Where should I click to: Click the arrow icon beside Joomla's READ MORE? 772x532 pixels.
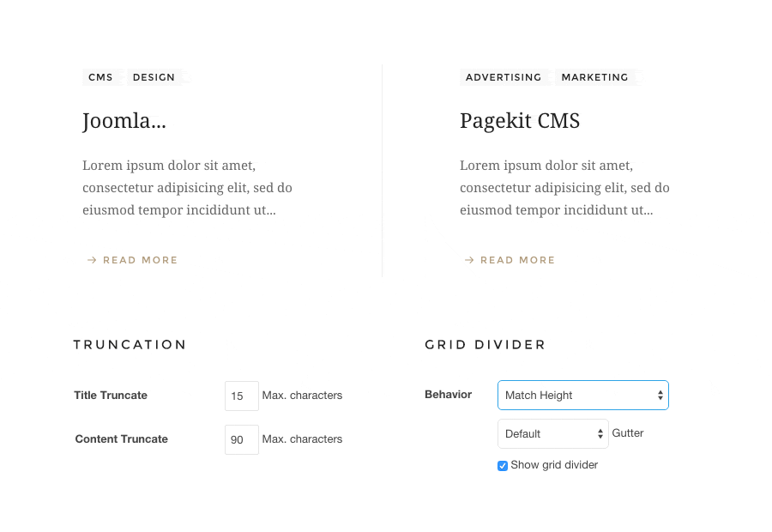pos(92,260)
